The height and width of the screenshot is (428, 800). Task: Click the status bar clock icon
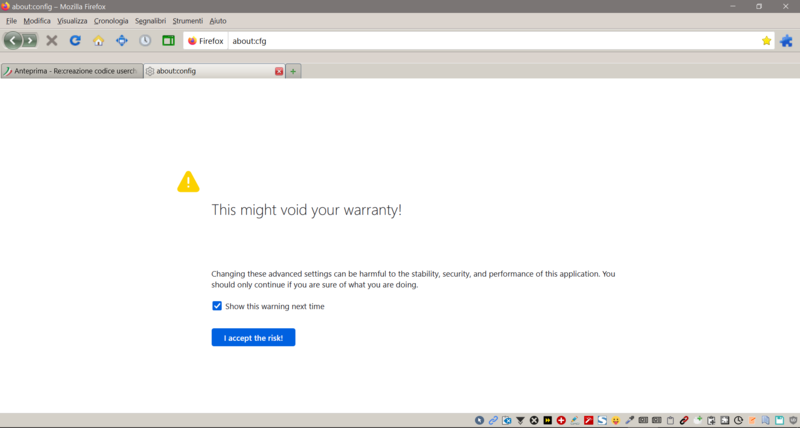[x=738, y=420]
